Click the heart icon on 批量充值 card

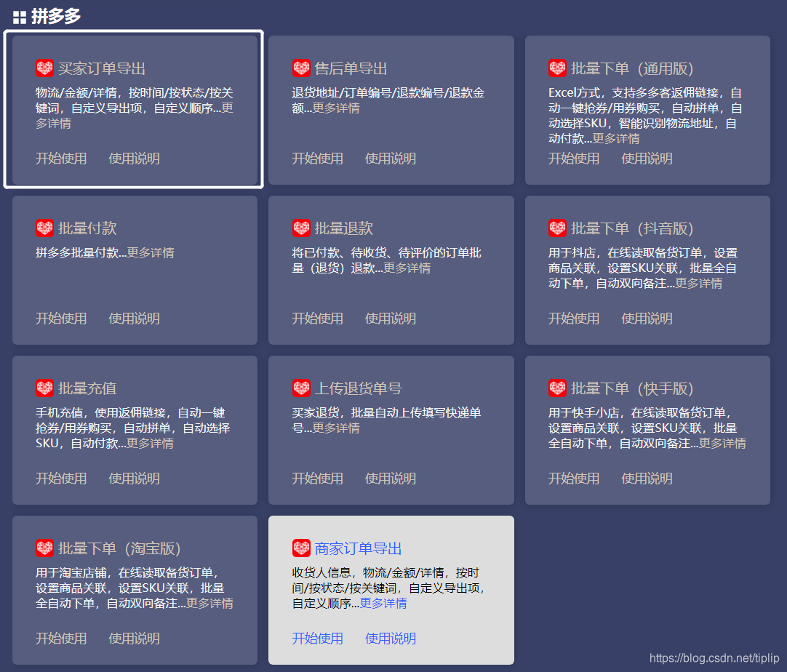(x=44, y=388)
